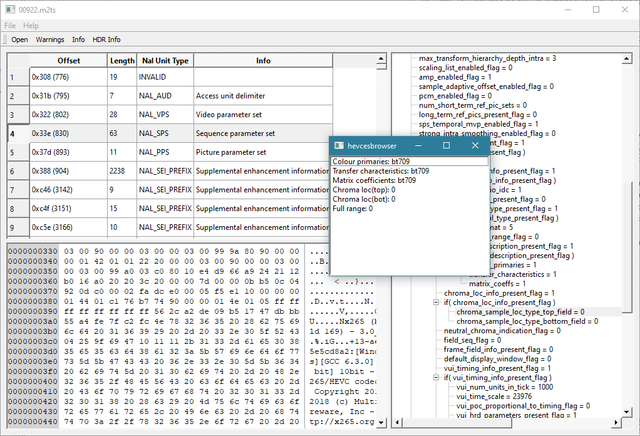Click the Offset column header
This screenshot has height=436, width=640.
[68, 60]
